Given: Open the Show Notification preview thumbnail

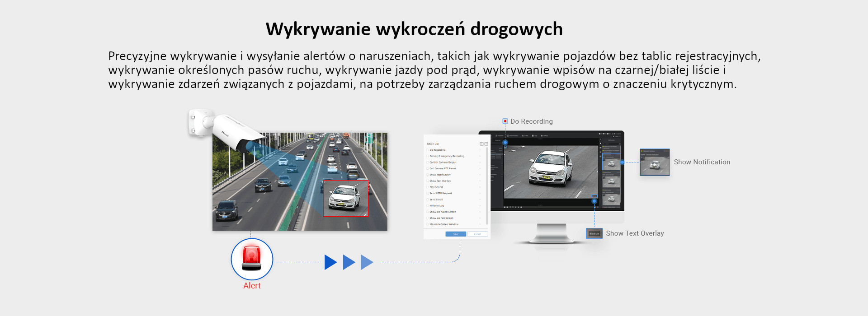Looking at the screenshot, I should 654,162.
